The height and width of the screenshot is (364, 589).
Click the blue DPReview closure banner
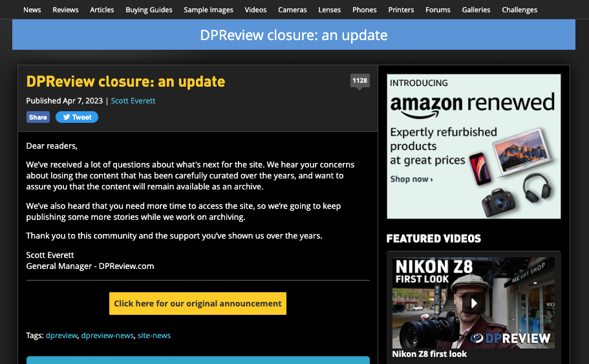click(294, 34)
